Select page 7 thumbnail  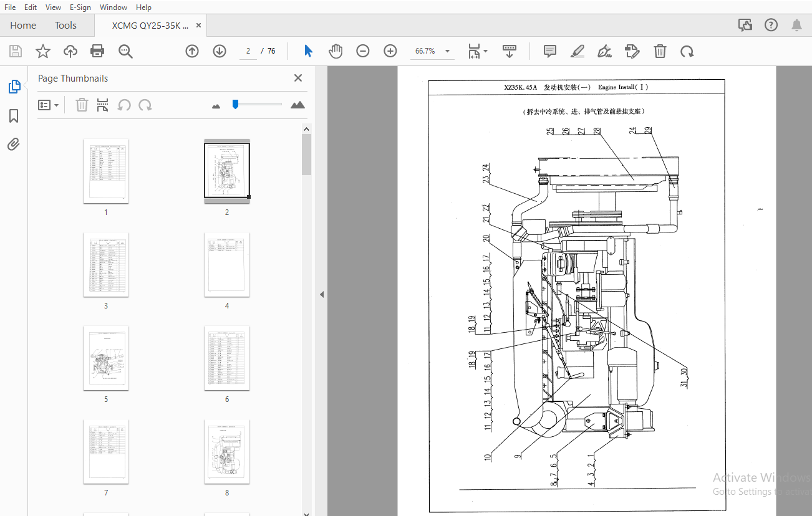[x=106, y=452]
